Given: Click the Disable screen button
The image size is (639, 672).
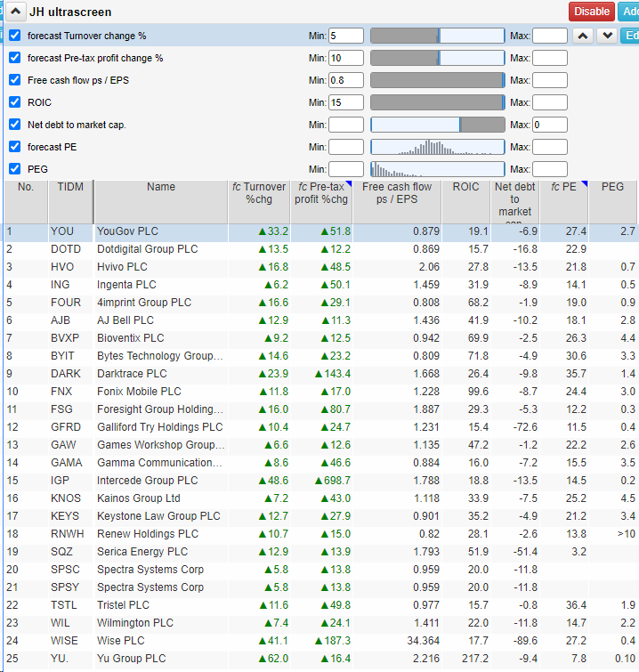Looking at the screenshot, I should pyautogui.click(x=591, y=12).
